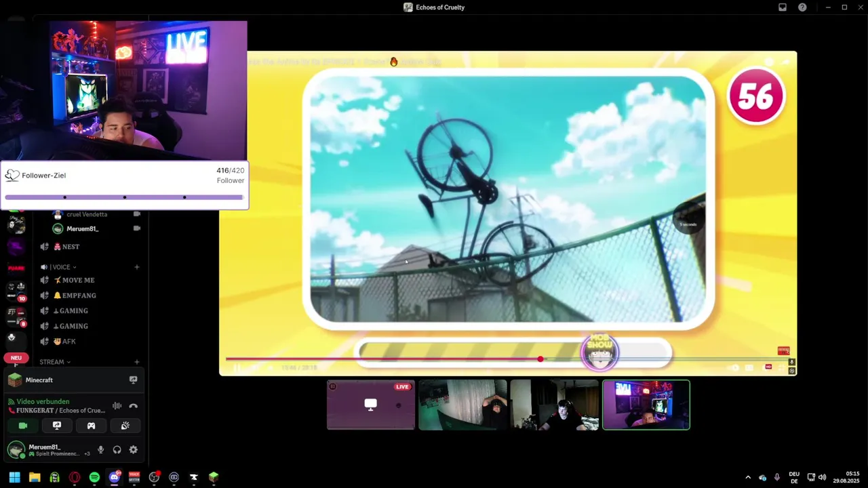Open Opera browser from the taskbar
This screenshot has height=488, width=868.
point(75,477)
